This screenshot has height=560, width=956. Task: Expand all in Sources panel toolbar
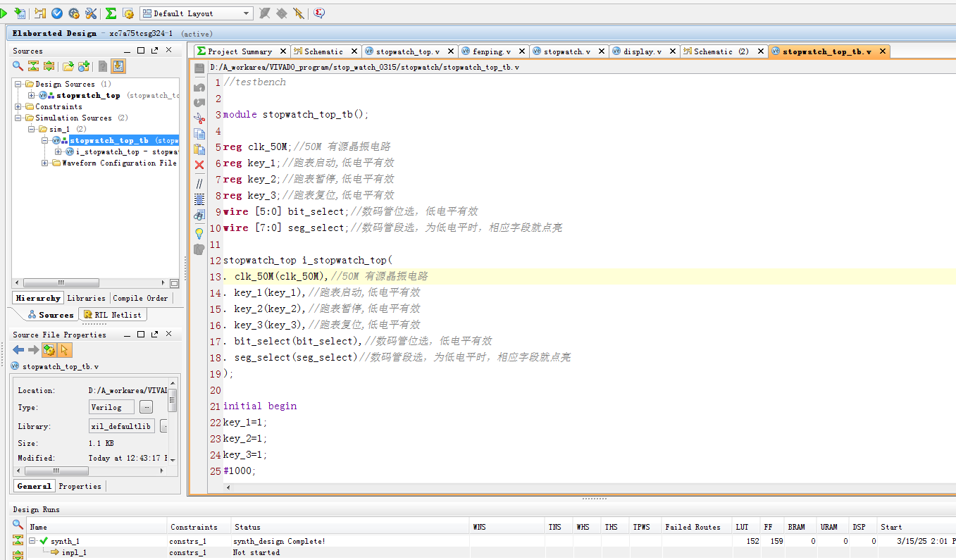tap(49, 66)
